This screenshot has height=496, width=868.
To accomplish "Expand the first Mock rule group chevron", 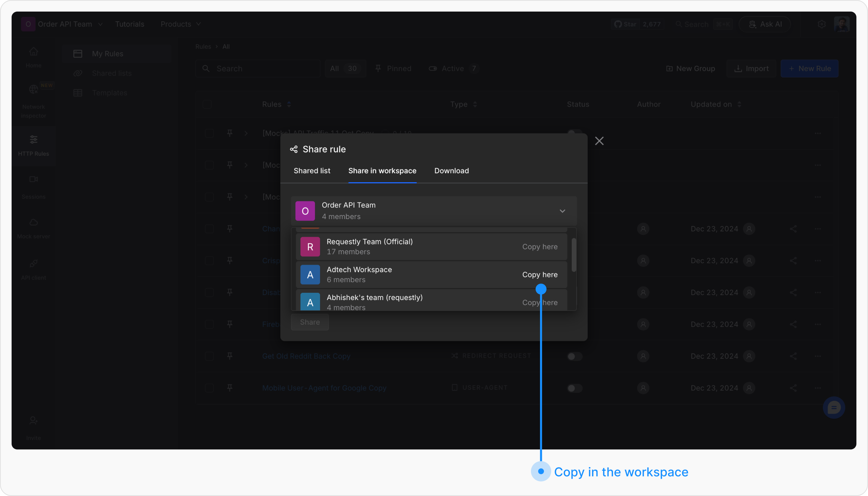I will click(246, 133).
